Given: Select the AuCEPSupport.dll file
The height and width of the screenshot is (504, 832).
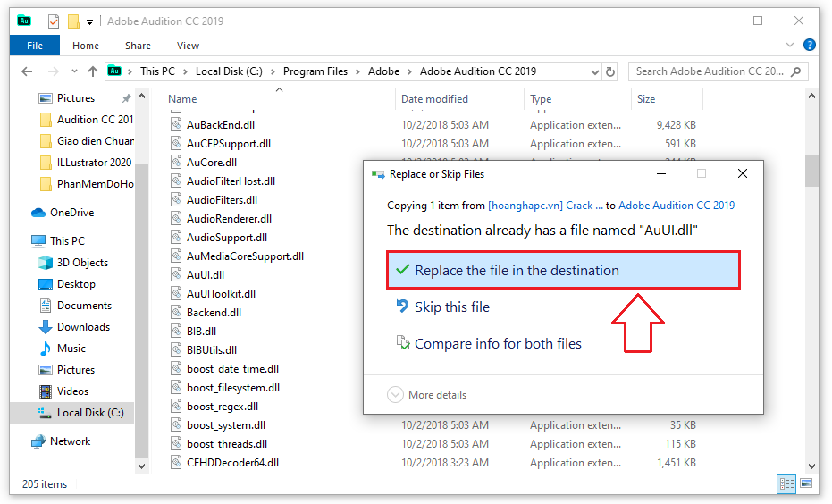Looking at the screenshot, I should 228,144.
